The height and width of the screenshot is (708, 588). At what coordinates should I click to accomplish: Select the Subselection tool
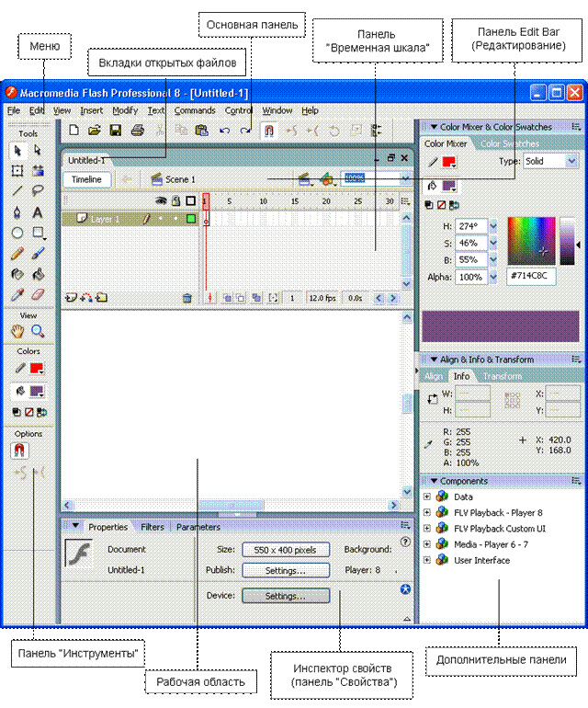pyautogui.click(x=38, y=150)
